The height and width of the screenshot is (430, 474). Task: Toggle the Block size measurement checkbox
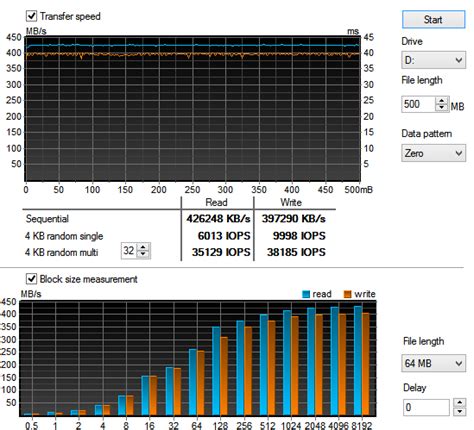coord(32,279)
